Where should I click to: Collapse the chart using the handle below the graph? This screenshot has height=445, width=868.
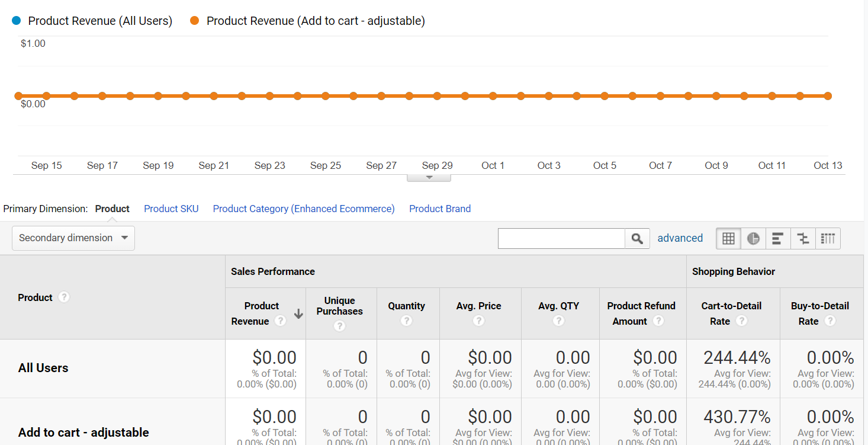[429, 177]
